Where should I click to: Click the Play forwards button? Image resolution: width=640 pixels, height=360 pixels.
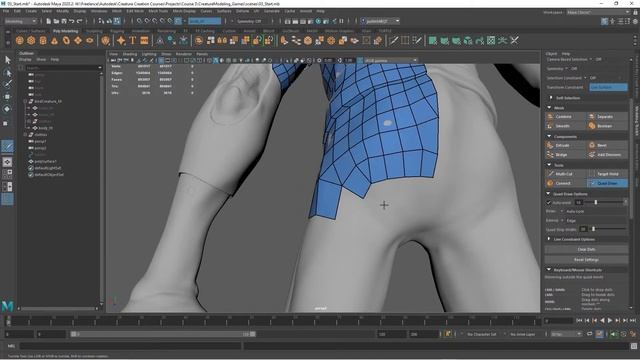coord(610,321)
